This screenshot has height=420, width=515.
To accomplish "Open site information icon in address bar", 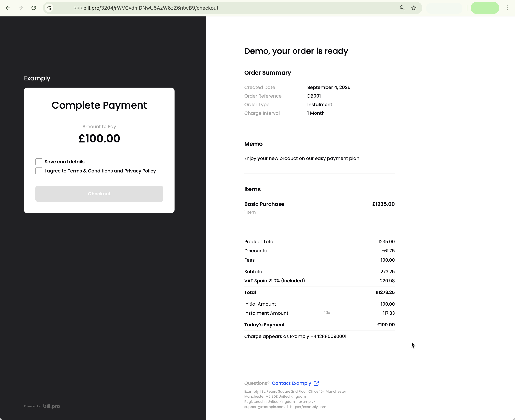I will [x=49, y=8].
